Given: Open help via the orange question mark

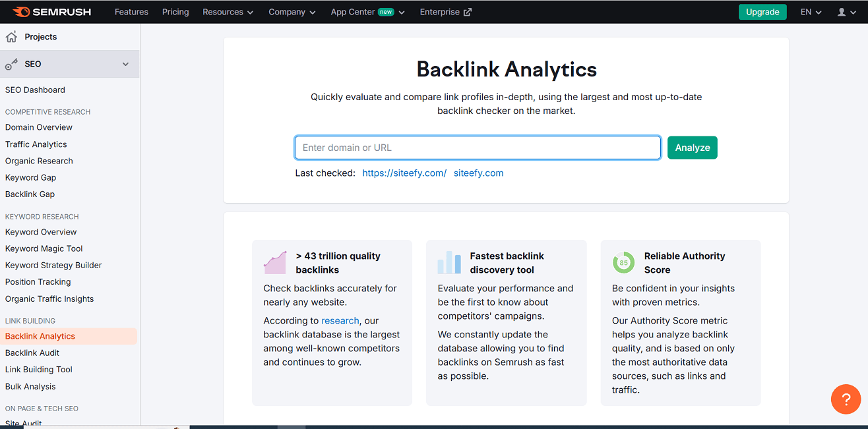Looking at the screenshot, I should 846,399.
